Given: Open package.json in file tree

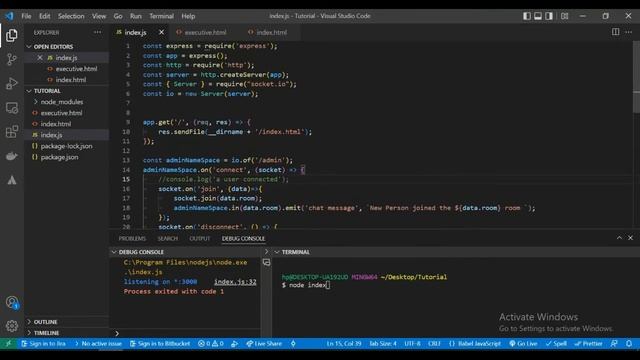Looking at the screenshot, I should 59,157.
